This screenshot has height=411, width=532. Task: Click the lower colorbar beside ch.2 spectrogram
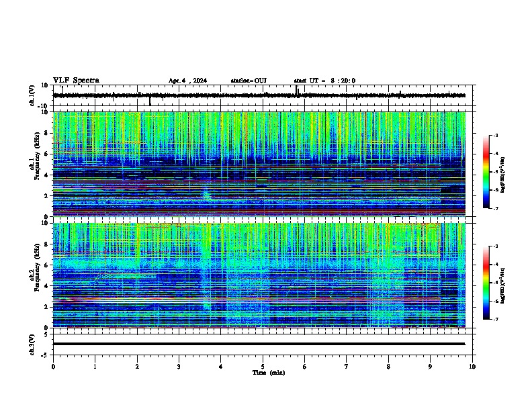(486, 283)
